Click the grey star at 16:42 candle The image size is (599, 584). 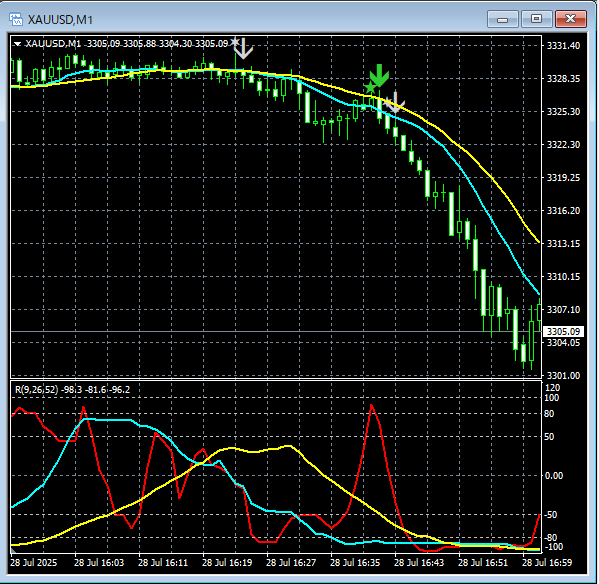387,102
